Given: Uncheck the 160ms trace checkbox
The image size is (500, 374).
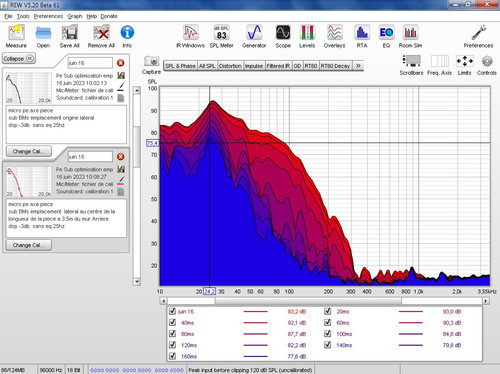Looking at the screenshot, I should [x=172, y=356].
